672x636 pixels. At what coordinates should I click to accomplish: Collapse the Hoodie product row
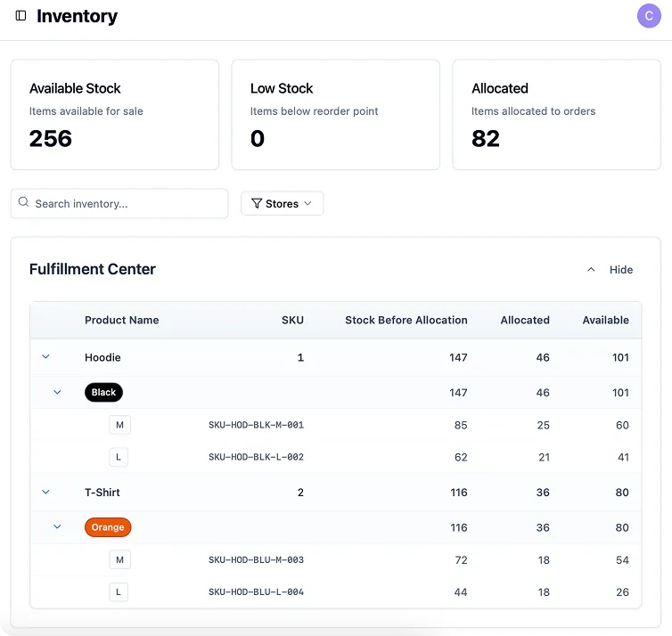[46, 357]
